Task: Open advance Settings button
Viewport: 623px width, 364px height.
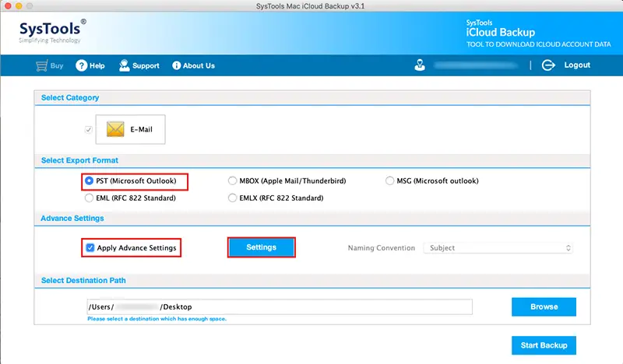Action: coord(262,247)
